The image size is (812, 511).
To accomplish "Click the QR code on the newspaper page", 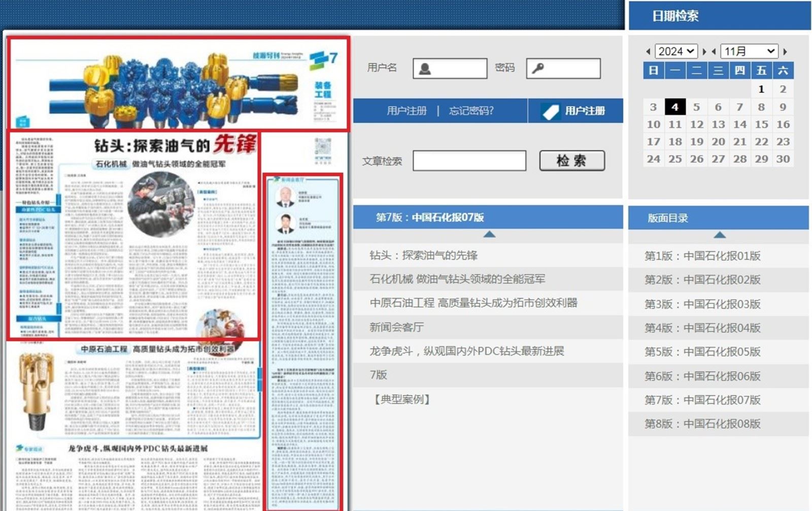I will click(x=323, y=148).
